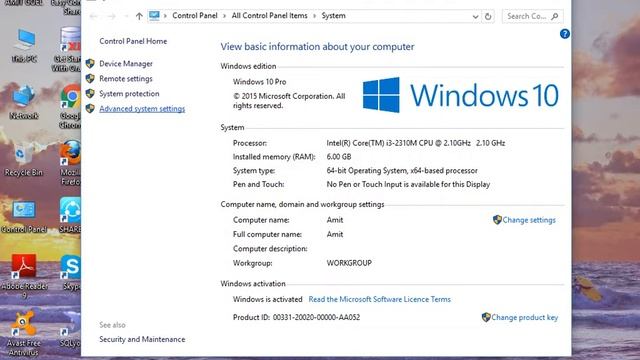The width and height of the screenshot is (640, 360).
Task: Click the shield icon beside Device Manager
Action: point(90,64)
